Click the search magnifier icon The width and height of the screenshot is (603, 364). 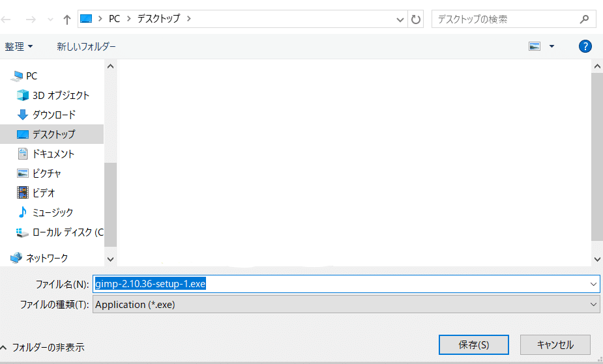tap(584, 19)
